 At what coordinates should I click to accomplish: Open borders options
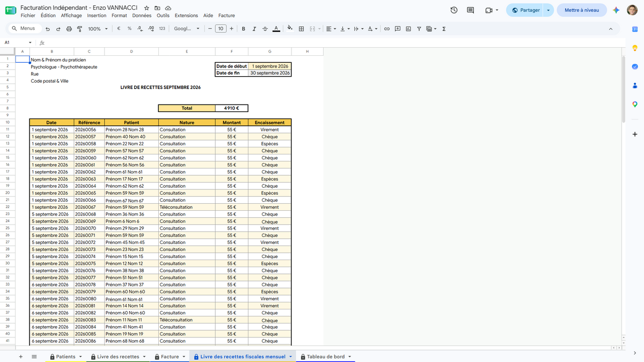click(x=302, y=29)
